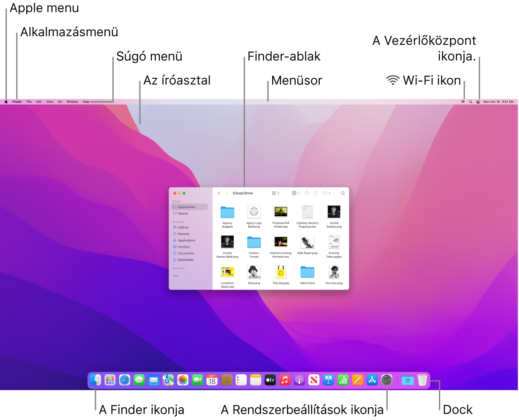Click the Wi-Fi icon in the menu bar
The image size is (519, 420).
pyautogui.click(x=462, y=101)
